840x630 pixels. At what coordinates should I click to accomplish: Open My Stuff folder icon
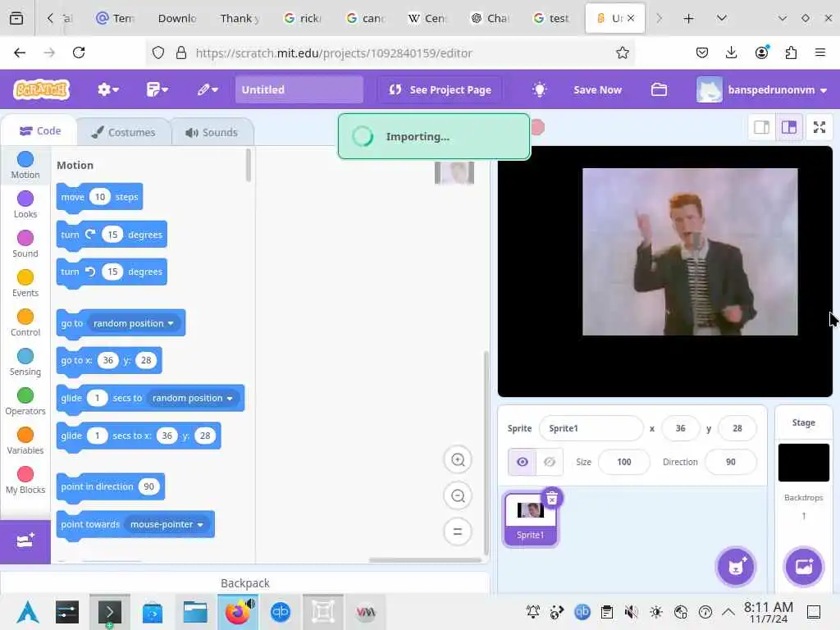659,89
